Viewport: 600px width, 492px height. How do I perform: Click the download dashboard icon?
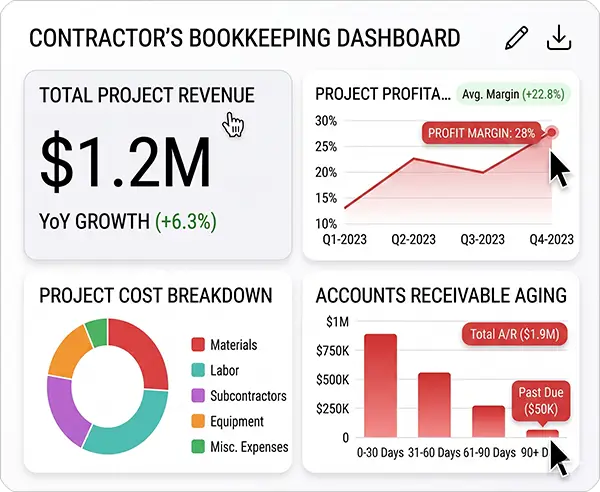559,38
